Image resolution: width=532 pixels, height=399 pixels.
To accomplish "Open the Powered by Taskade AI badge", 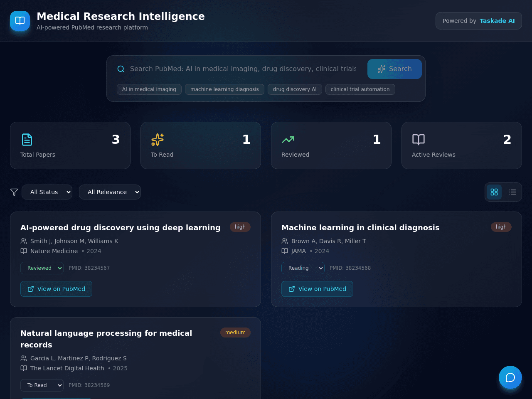I will 479,21.
